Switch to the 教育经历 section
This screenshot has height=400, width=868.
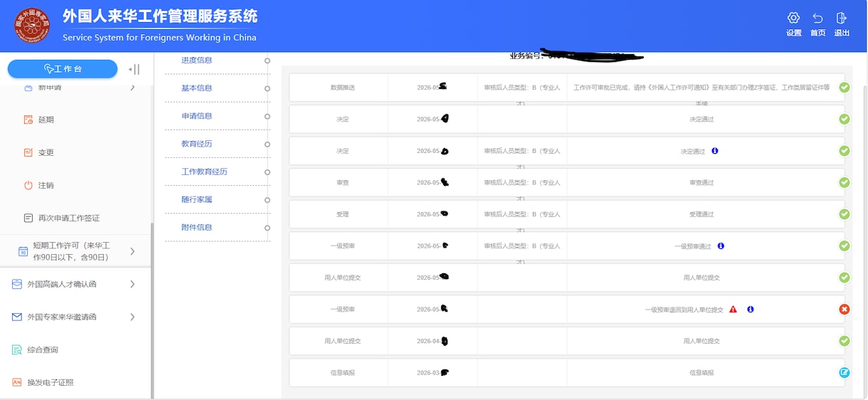click(x=197, y=144)
